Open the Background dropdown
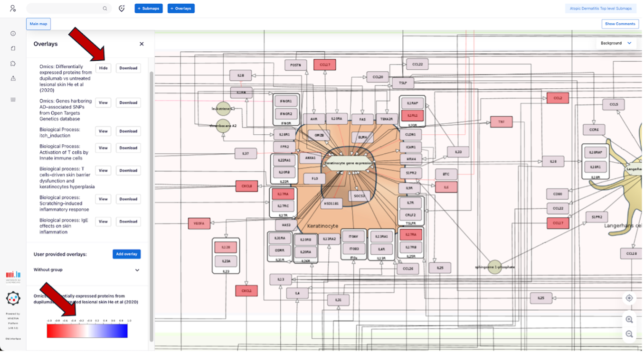The height and width of the screenshot is (352, 644). click(616, 43)
